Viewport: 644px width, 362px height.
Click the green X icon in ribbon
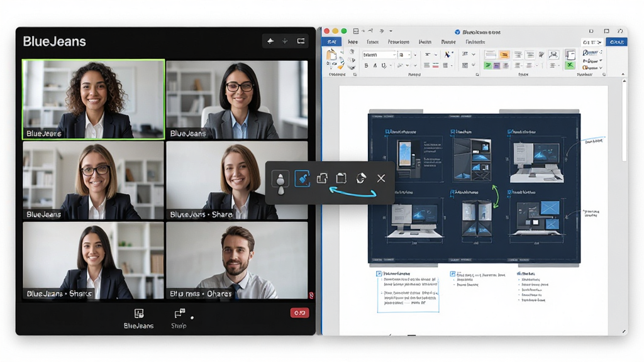570,65
